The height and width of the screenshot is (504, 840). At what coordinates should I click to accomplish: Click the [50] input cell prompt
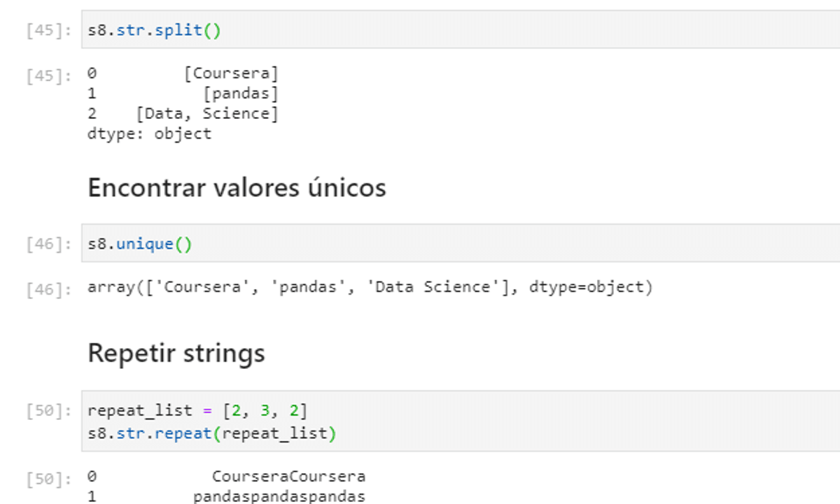pos(48,411)
